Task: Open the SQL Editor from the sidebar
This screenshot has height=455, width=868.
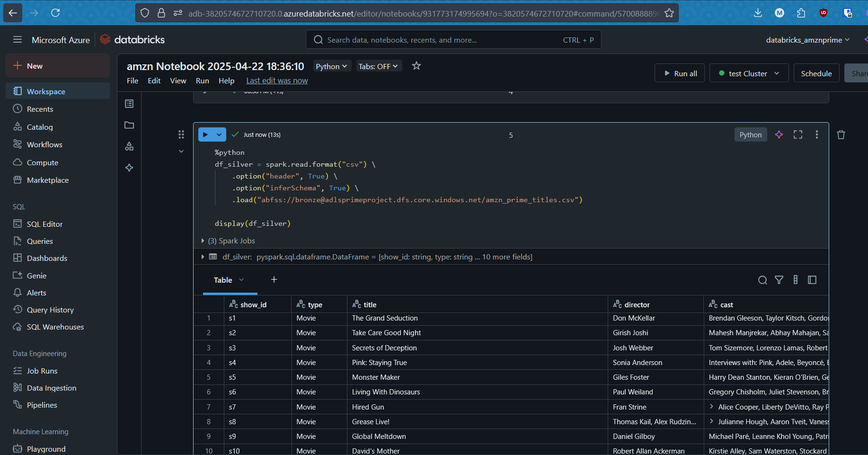Action: [x=44, y=223]
